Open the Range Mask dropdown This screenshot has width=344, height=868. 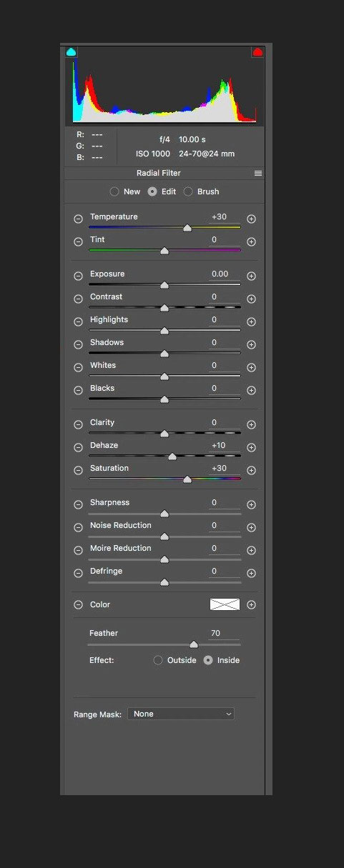point(181,714)
